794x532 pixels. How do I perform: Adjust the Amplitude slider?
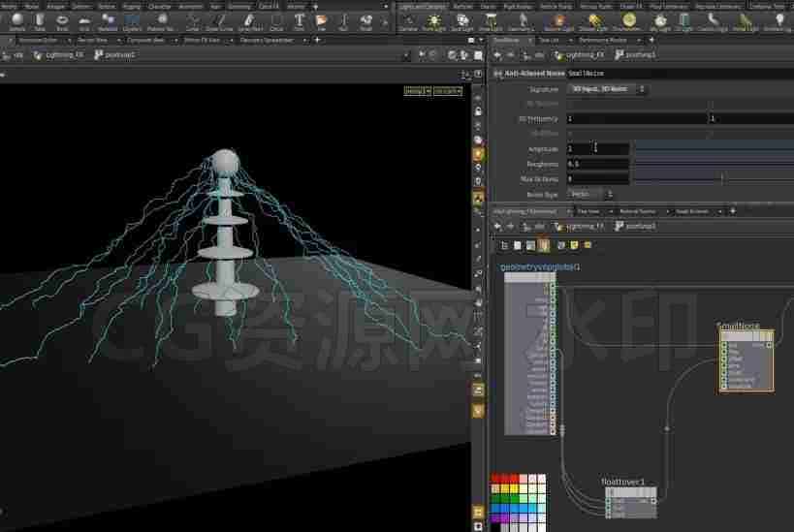point(714,149)
